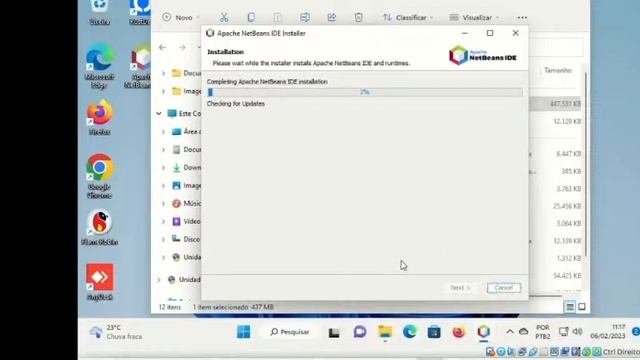Screen dimensions: 640x360
Task: Click the Apache NetBeans IDE logo
Action: pos(483,55)
